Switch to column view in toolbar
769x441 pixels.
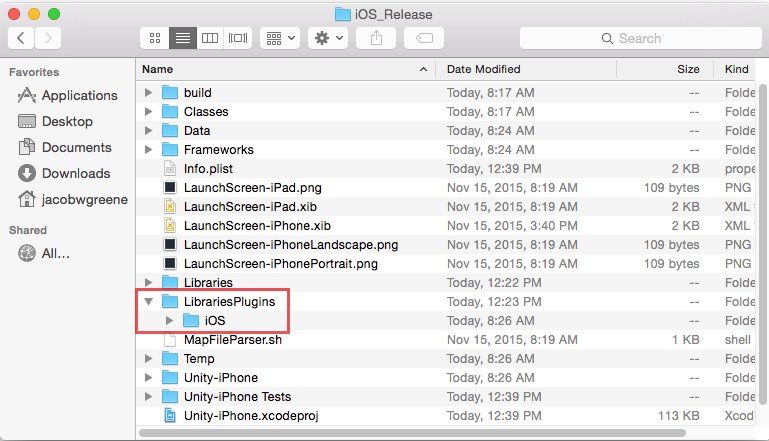tap(209, 38)
